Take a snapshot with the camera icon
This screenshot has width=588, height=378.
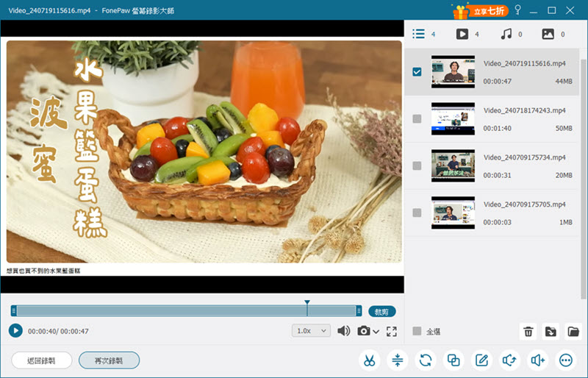pyautogui.click(x=363, y=331)
